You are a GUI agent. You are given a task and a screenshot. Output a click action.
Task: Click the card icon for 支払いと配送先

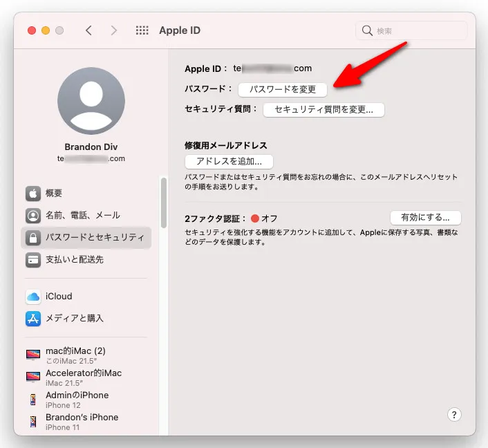(x=33, y=260)
